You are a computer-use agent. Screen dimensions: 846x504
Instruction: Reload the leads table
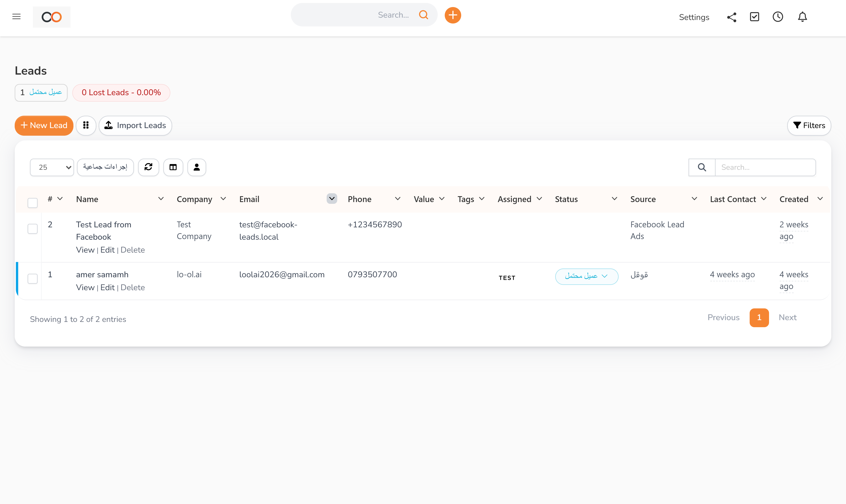(x=148, y=167)
